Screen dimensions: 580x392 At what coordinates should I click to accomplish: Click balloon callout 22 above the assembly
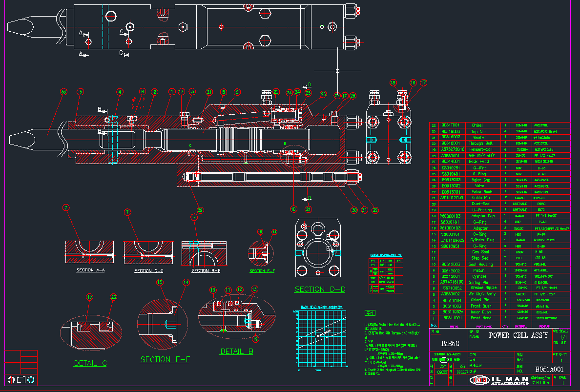[276, 92]
